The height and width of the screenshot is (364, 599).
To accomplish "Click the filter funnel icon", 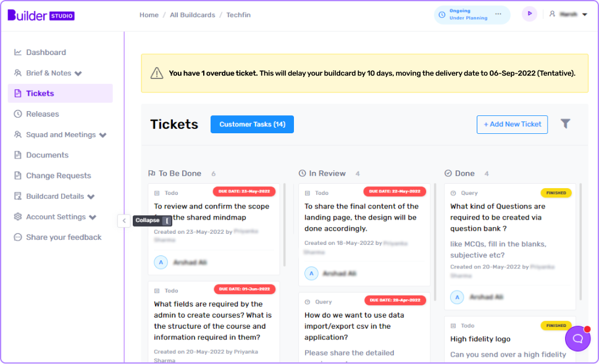I will point(566,123).
